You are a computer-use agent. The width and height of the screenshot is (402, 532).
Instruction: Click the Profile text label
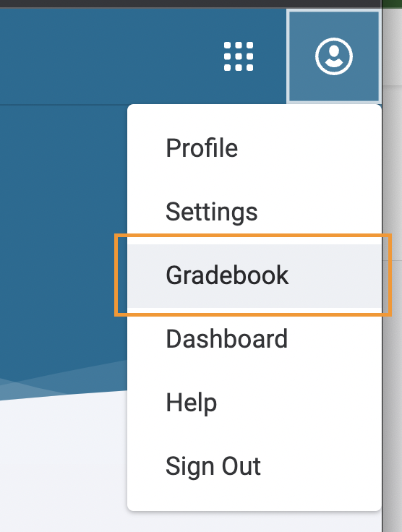pos(202,148)
